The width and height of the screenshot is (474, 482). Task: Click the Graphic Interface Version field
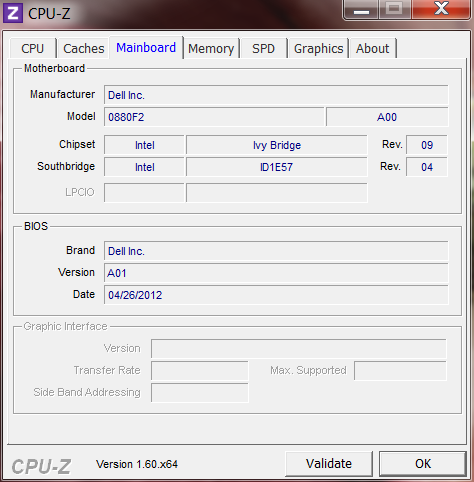299,349
